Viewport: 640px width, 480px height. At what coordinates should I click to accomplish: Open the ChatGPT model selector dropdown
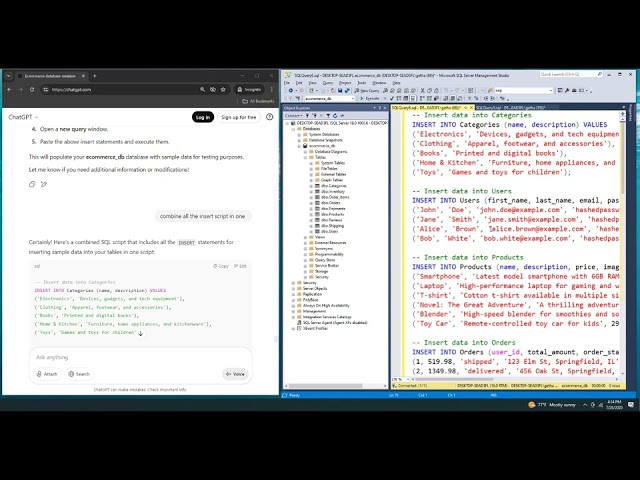coord(23,117)
